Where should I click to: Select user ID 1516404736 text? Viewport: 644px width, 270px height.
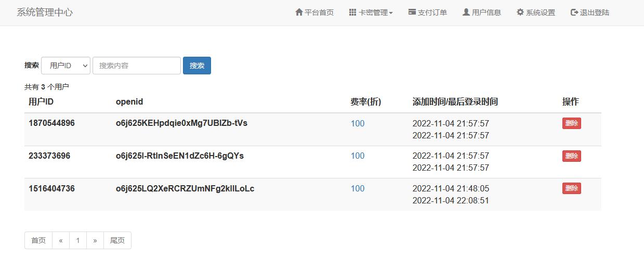point(51,188)
